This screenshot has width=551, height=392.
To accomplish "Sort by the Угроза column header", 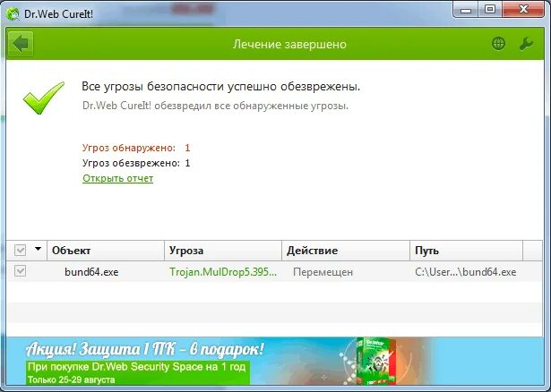I will (223, 251).
